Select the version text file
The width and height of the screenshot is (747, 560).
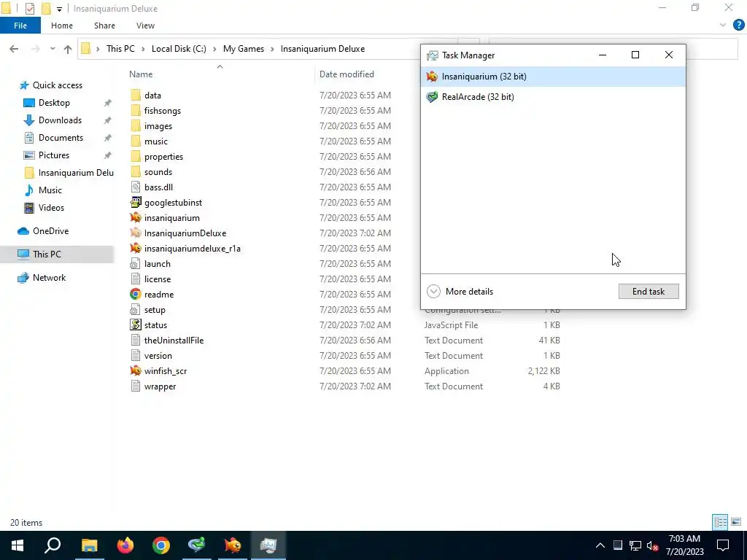158,356
